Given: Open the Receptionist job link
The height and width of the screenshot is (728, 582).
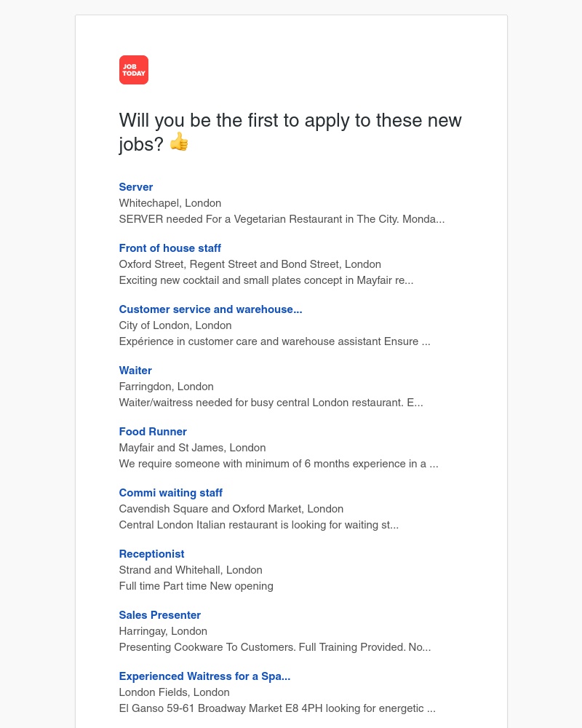Looking at the screenshot, I should (x=151, y=554).
